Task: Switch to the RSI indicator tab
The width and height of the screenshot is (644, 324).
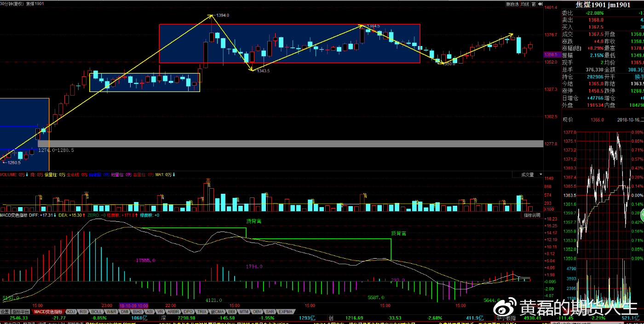Action: 83,312
